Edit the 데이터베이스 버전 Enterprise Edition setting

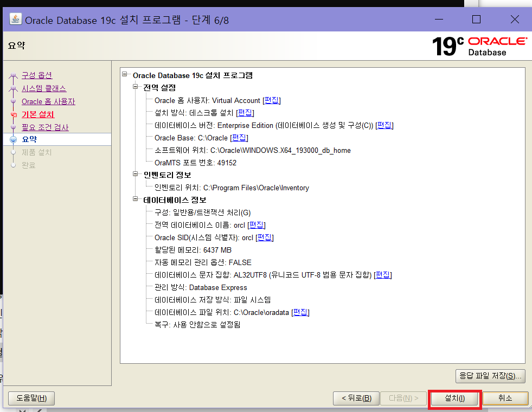(384, 125)
